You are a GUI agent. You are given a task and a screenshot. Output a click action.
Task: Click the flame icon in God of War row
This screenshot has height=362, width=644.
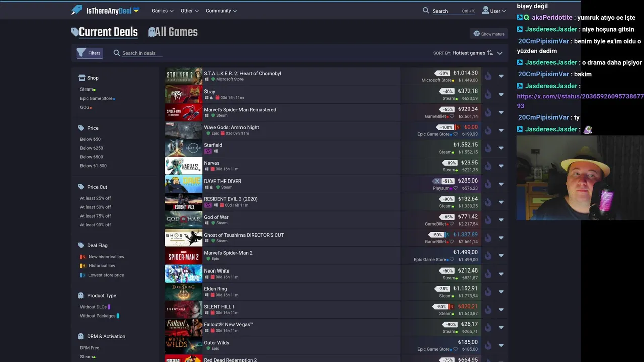(488, 220)
